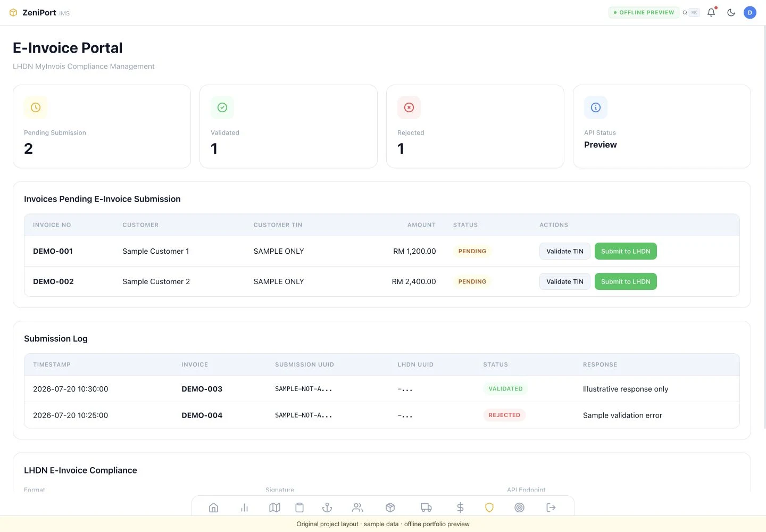Click the logout arrow icon in dock
766x532 pixels.
[551, 508]
